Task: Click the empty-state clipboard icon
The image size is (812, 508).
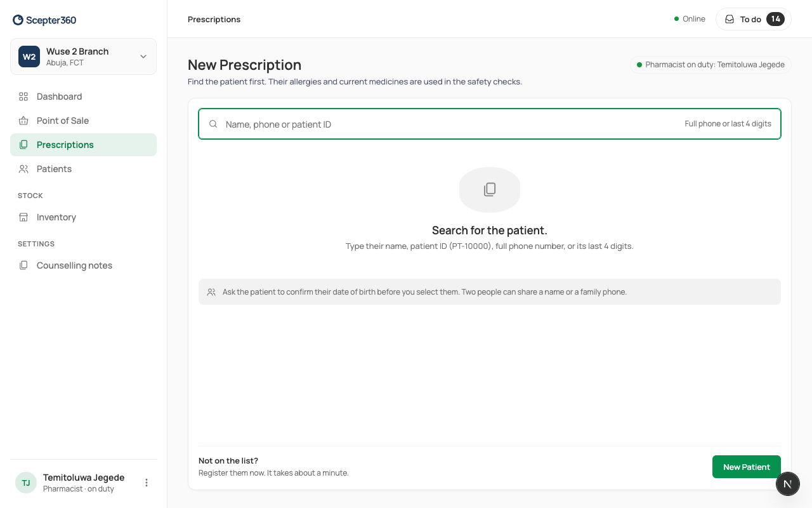Action: pos(490,189)
